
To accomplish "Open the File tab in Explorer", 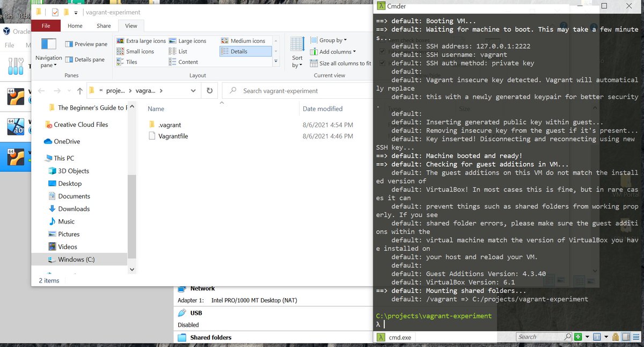I will [x=46, y=26].
